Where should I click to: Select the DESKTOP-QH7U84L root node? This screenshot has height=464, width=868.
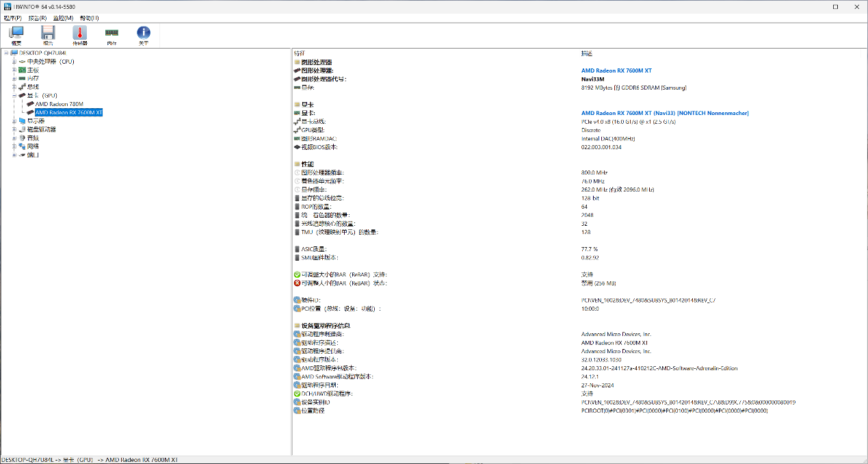tap(42, 53)
